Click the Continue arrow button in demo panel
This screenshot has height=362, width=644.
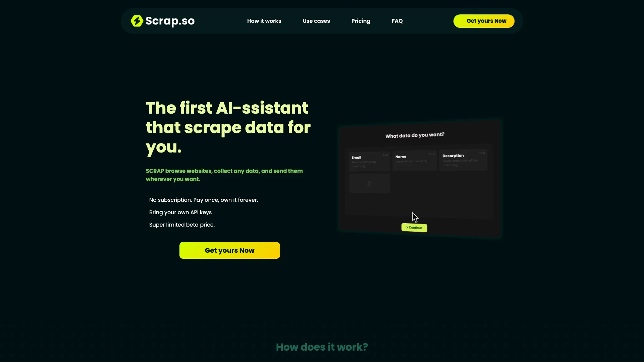point(414,227)
